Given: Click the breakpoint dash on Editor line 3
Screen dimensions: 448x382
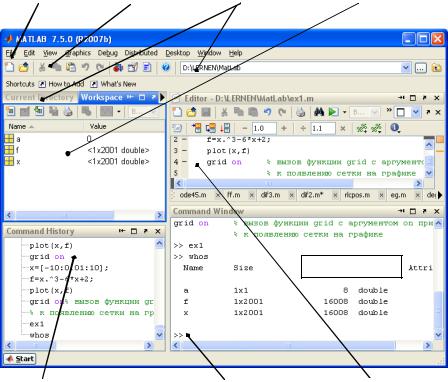Looking at the screenshot, I should [185, 151].
